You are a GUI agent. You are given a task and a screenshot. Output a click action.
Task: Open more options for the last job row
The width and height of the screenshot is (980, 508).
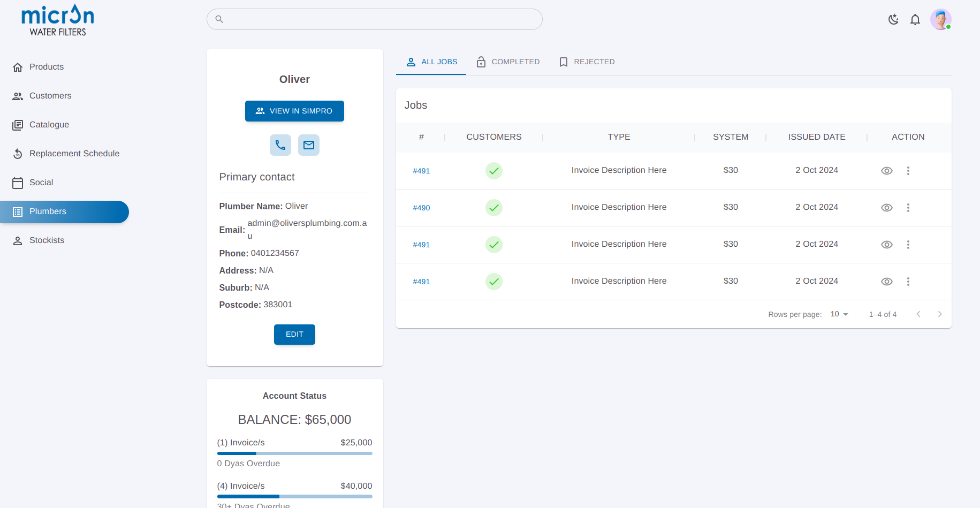tap(908, 282)
